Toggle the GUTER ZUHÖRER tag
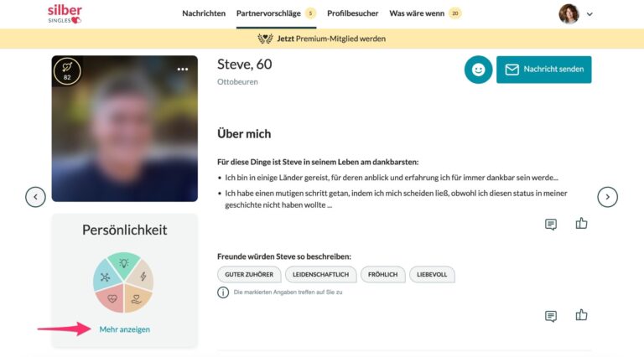Screen dimensions: 644x357 (249, 275)
